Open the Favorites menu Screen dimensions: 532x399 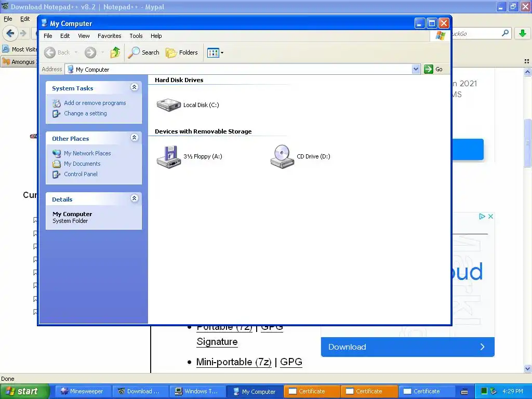(x=109, y=36)
